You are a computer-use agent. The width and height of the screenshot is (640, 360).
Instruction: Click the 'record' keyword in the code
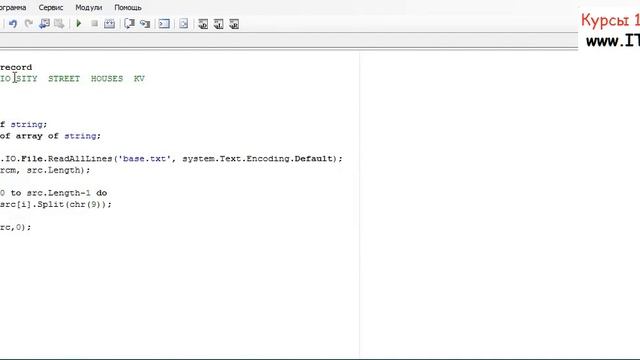[x=16, y=67]
